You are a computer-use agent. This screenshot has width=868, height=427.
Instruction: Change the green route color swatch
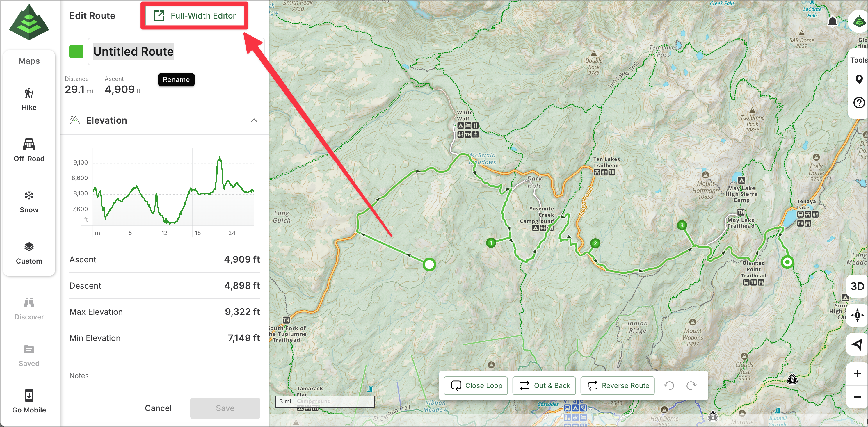(x=76, y=51)
